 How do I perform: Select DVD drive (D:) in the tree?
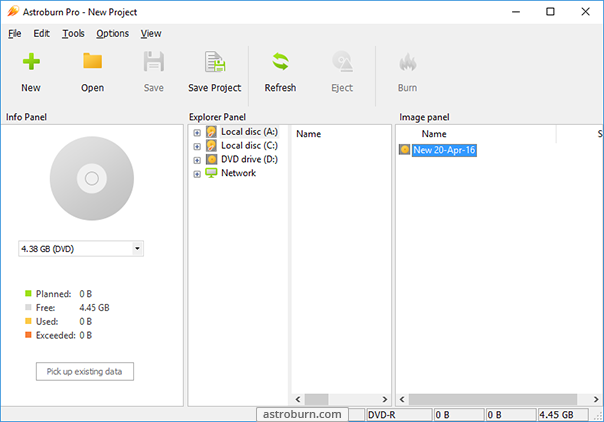coord(249,159)
